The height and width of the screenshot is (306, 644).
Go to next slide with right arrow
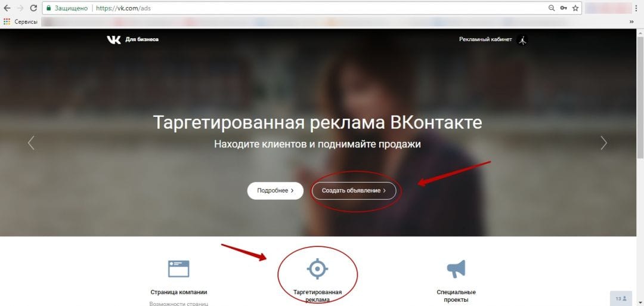603,143
